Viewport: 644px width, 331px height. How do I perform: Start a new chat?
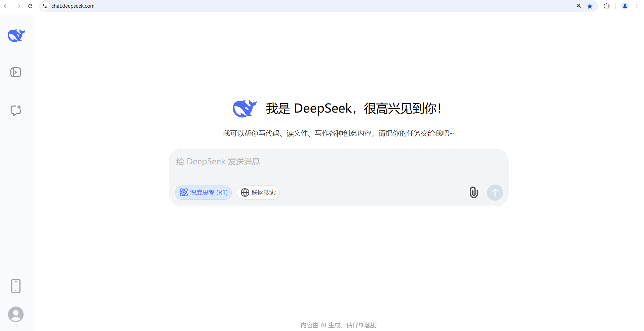click(16, 110)
